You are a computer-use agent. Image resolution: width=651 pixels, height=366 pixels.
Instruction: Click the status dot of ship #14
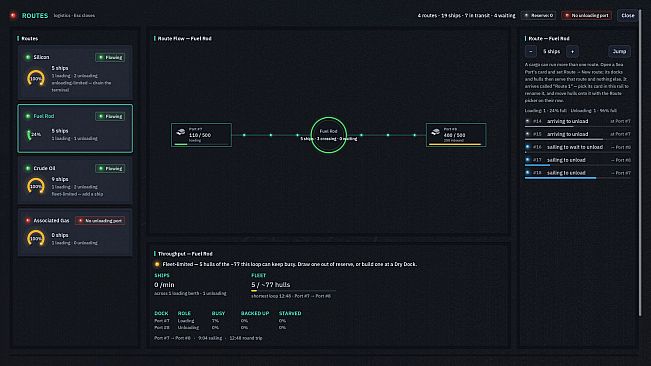528,121
